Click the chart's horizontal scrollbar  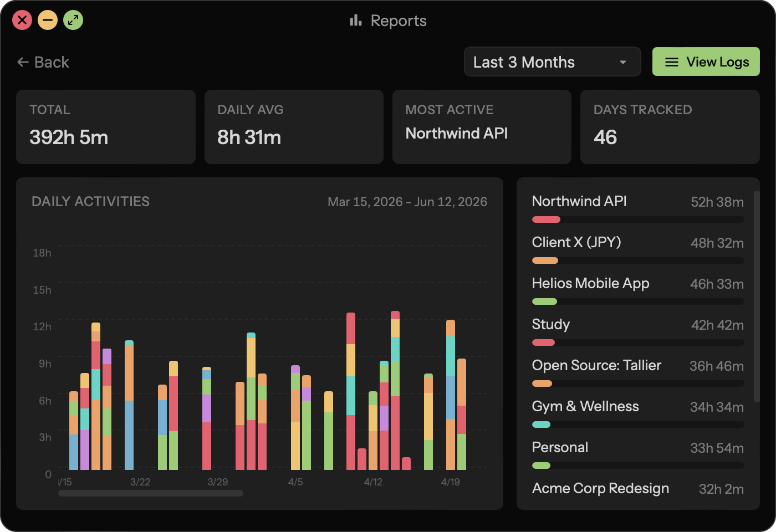pyautogui.click(x=151, y=493)
